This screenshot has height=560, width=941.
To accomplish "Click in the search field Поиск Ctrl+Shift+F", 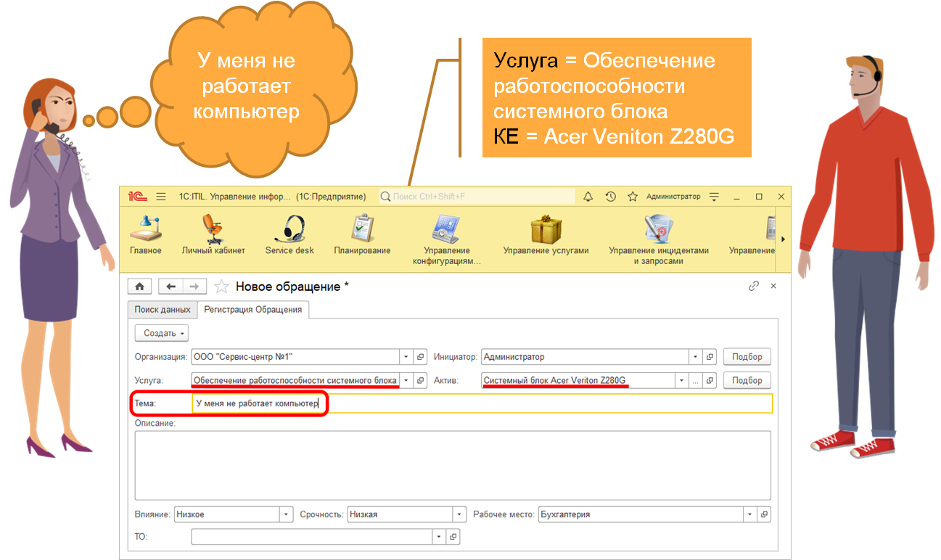I will point(477,197).
